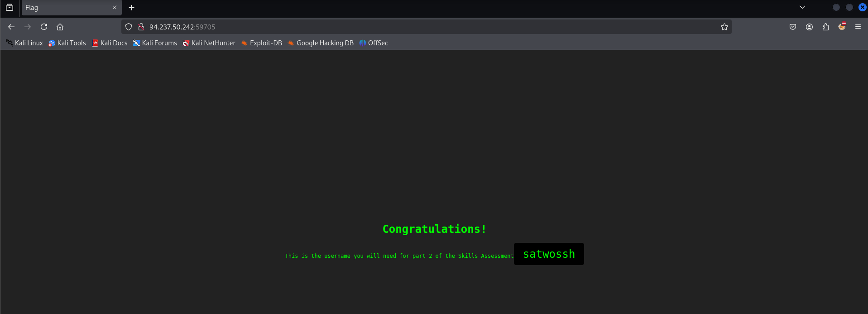Close the Flag tab

115,8
